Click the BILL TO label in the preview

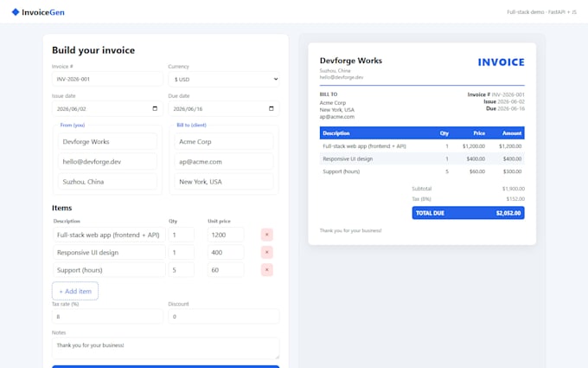click(x=329, y=94)
